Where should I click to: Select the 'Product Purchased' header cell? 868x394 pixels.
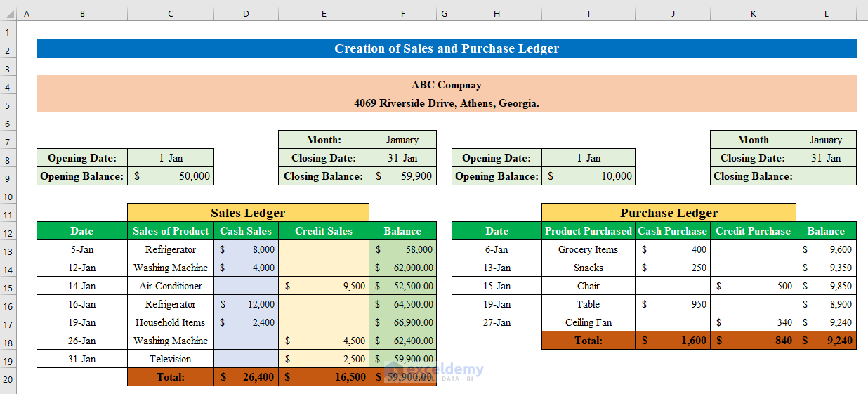[x=588, y=231]
